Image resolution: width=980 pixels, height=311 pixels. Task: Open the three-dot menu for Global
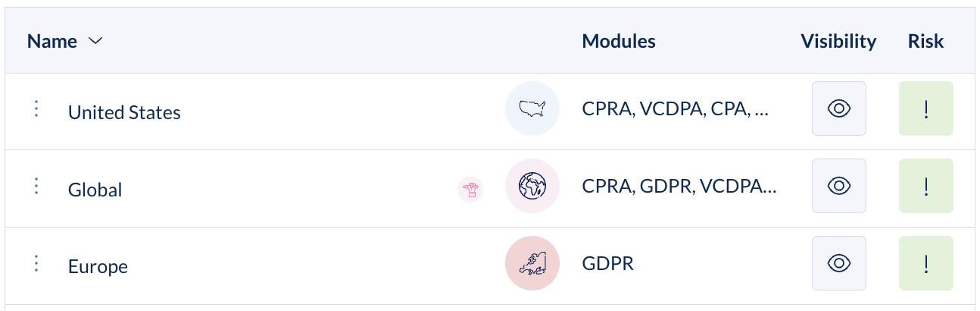[x=36, y=187]
